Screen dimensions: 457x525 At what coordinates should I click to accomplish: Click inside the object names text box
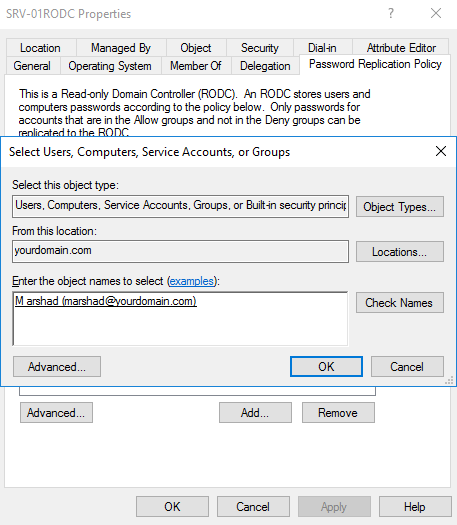pos(180,319)
